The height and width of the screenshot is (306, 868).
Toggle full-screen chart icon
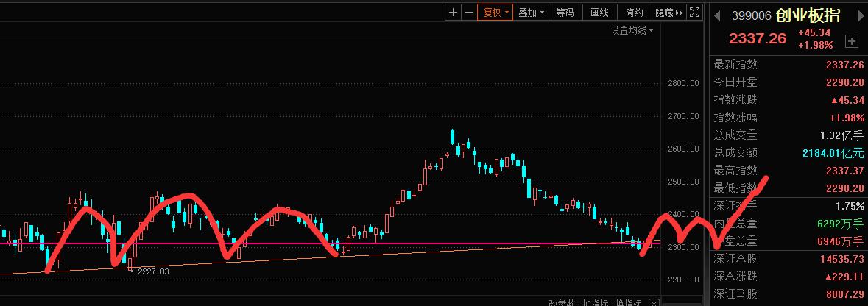(695, 13)
